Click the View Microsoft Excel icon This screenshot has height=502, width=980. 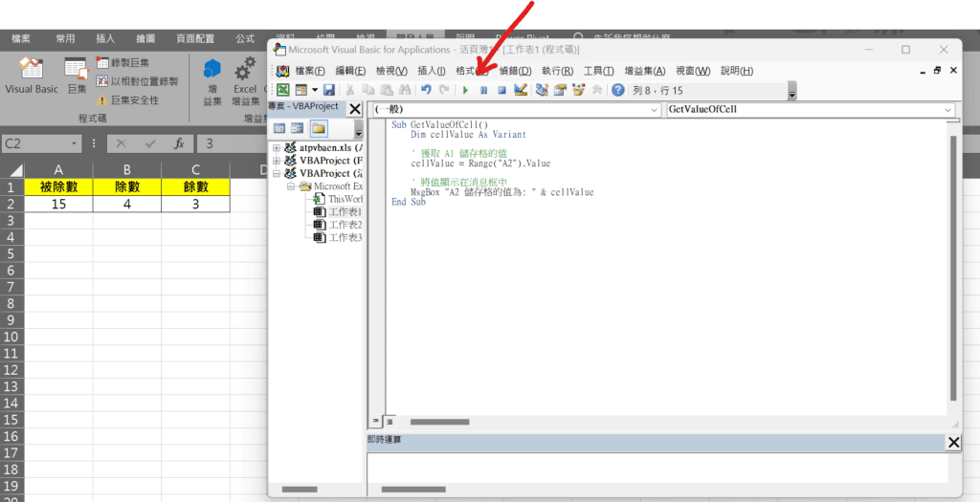pos(283,90)
